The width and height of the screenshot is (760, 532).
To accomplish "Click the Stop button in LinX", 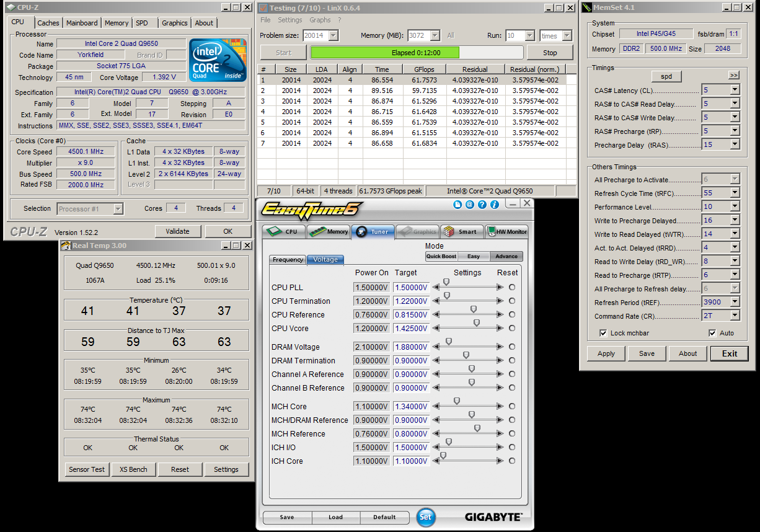I will pos(550,53).
